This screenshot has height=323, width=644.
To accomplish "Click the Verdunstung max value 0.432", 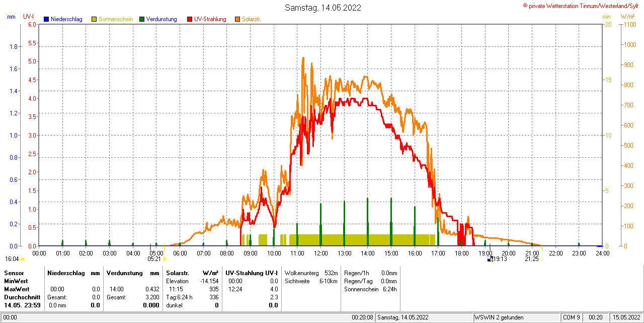I will 151,289.
